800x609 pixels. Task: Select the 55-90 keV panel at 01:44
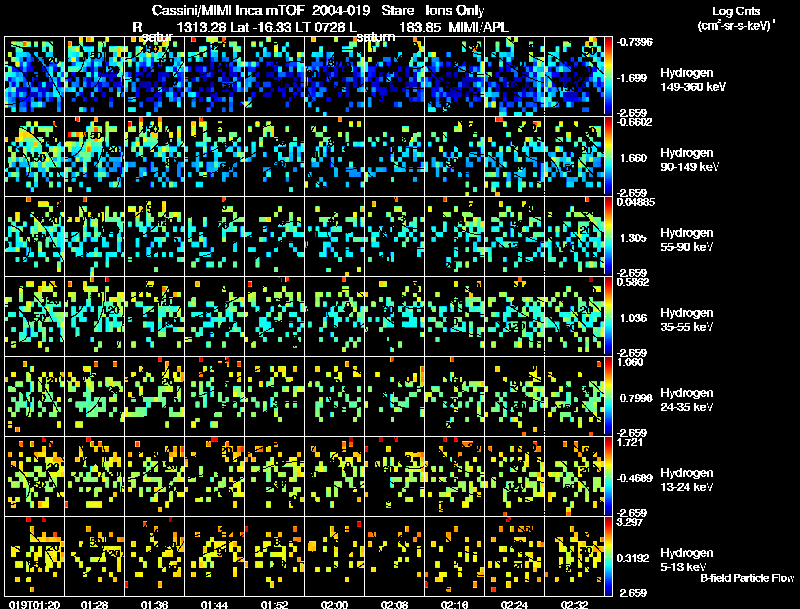tap(214, 236)
